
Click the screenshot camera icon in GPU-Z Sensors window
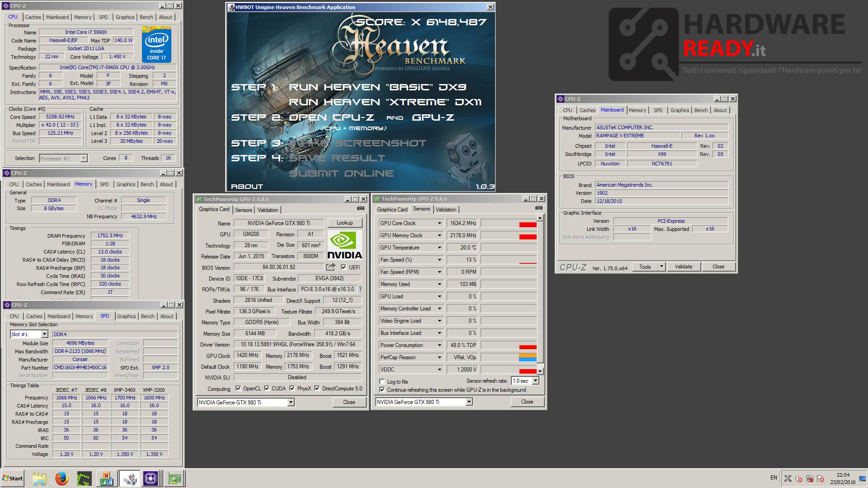pyautogui.click(x=538, y=208)
